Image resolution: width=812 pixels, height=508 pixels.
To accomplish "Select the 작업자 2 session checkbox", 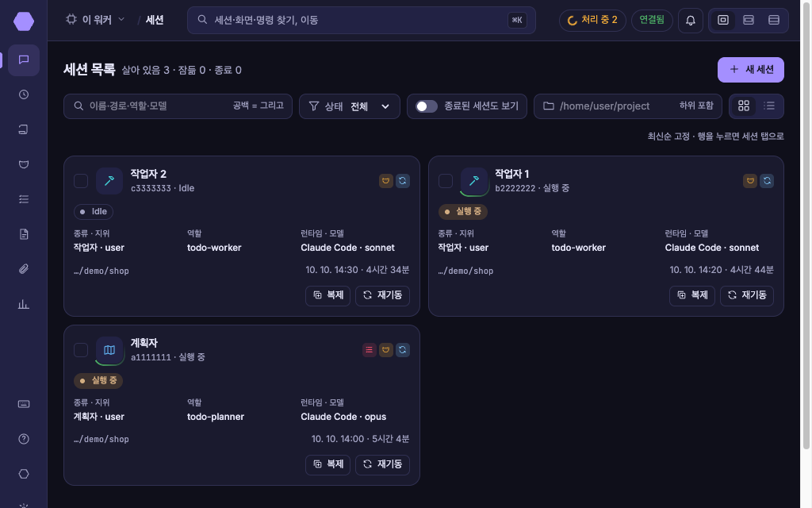I will tap(81, 181).
